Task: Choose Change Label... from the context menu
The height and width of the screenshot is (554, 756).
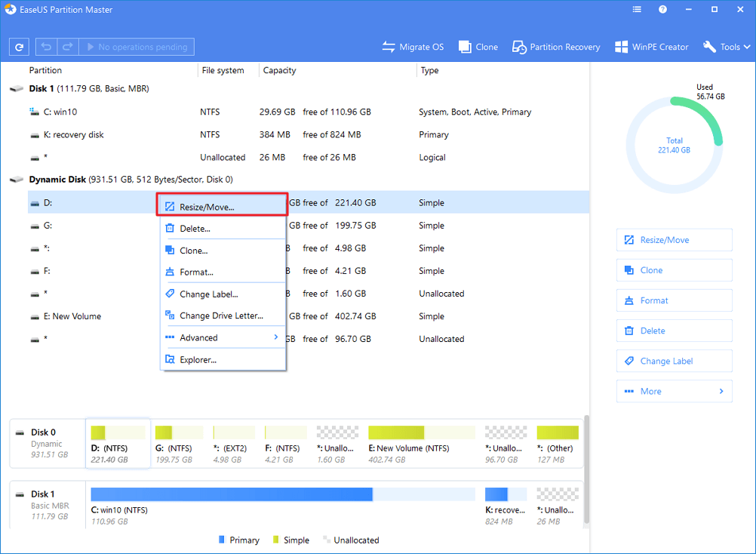Action: 223,294
